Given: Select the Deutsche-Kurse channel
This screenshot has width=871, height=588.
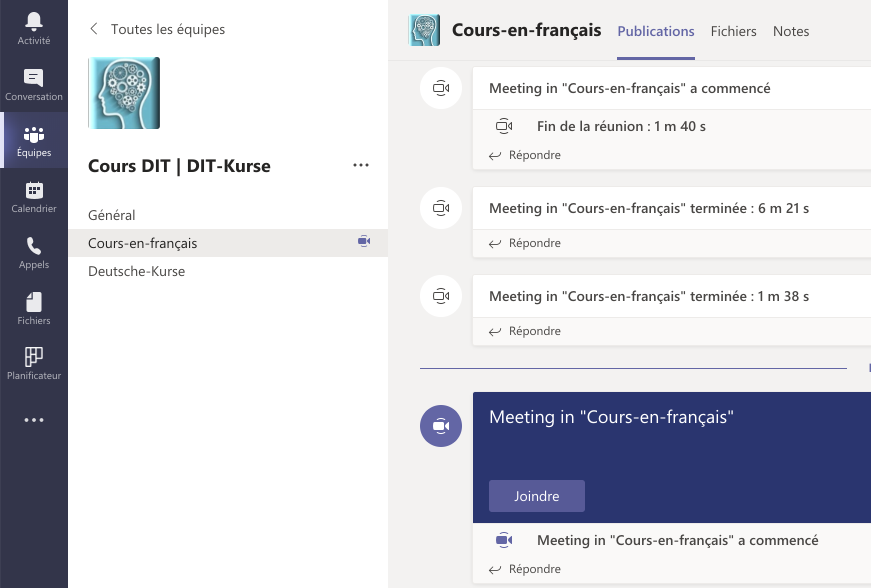Looking at the screenshot, I should tap(228, 271).
